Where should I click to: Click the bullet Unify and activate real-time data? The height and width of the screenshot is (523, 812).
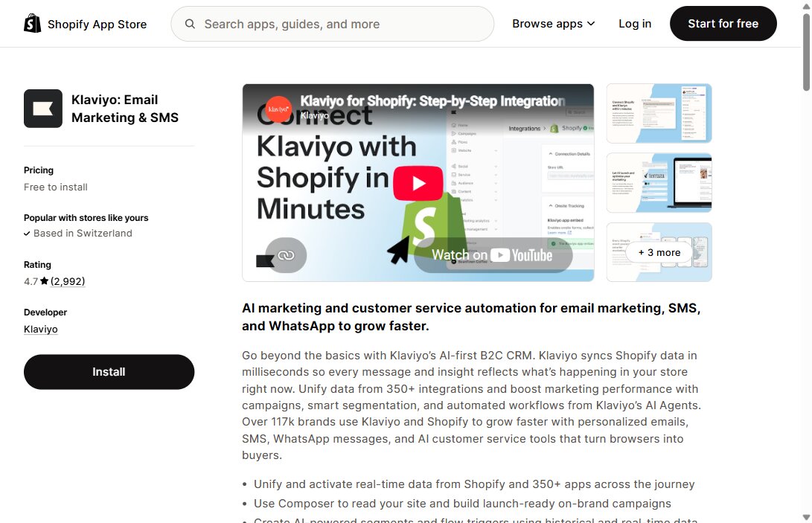474,484
